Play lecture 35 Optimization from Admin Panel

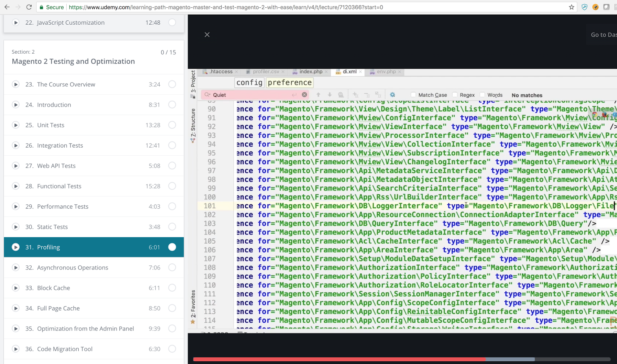tap(15, 329)
